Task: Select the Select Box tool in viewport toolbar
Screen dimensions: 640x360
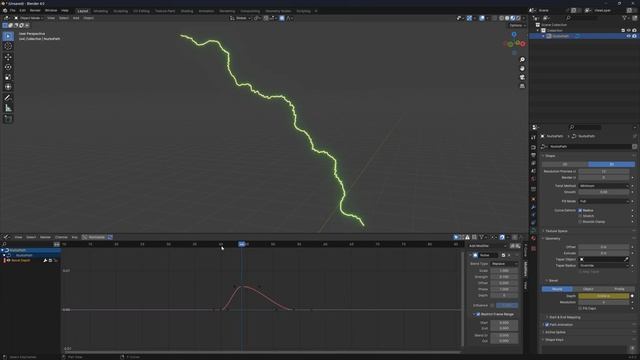Action: tap(8, 36)
